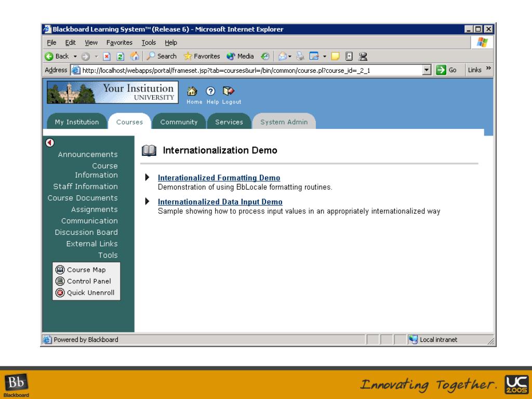
Task: Click the Course Map icon
Action: tap(60, 270)
